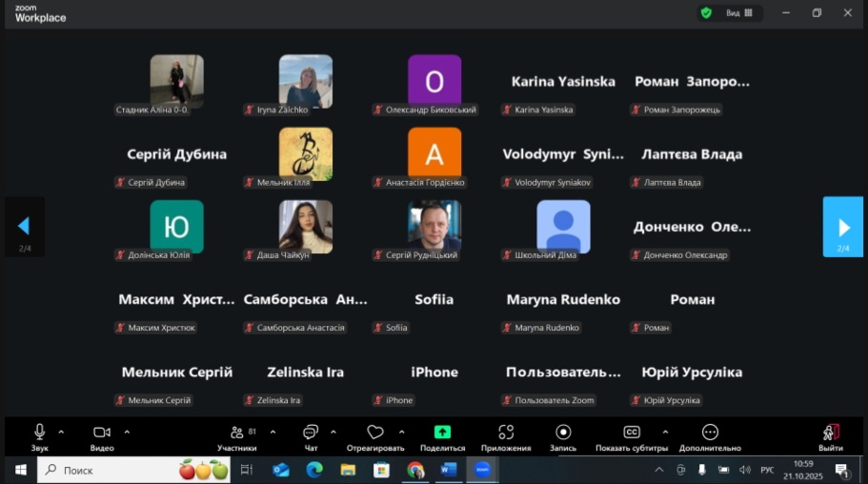Expand video options arrow next to Видео

tap(127, 432)
